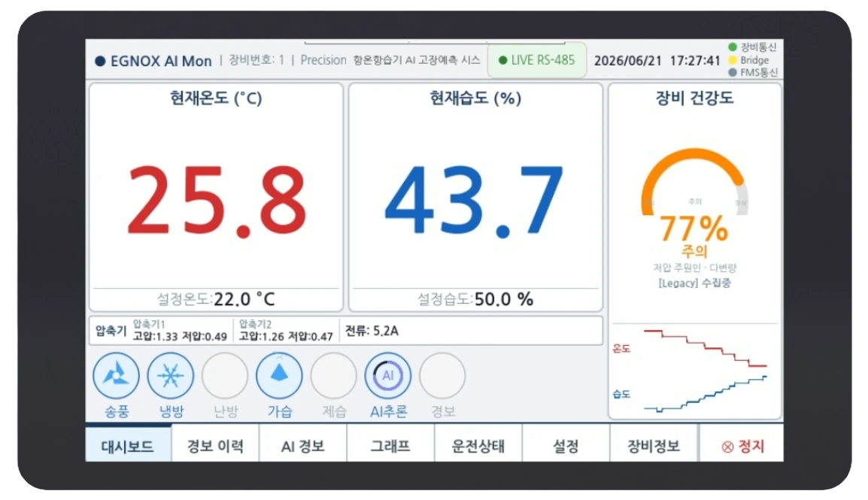The height and width of the screenshot is (500, 868).
Task: Click the EGNOX AI Mon title
Action: coord(161,61)
